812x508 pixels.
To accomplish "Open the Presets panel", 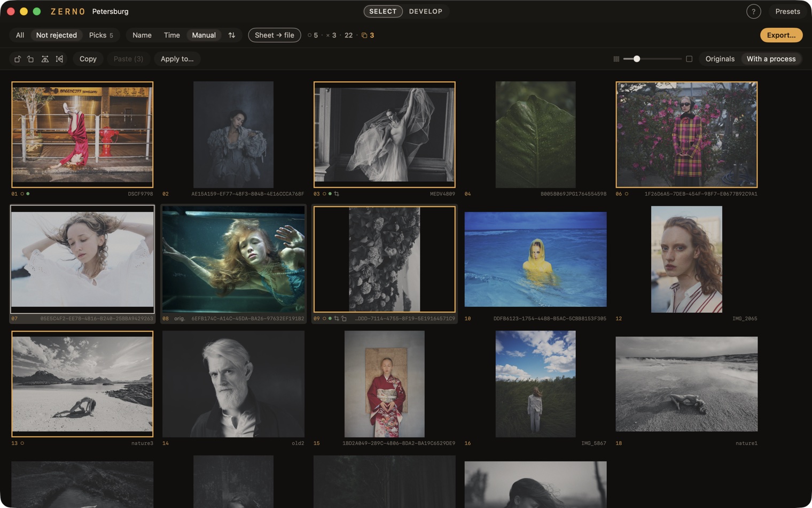I will coord(787,11).
